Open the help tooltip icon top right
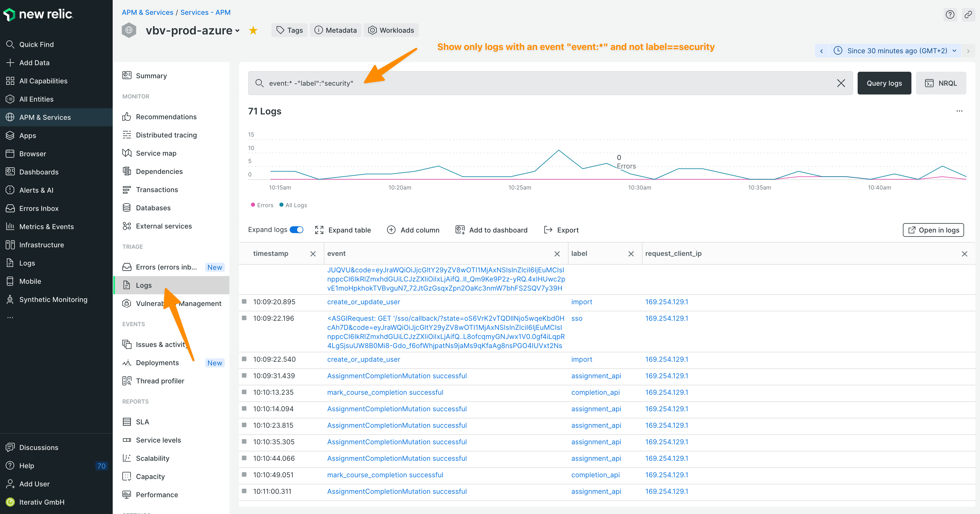 tap(950, 15)
